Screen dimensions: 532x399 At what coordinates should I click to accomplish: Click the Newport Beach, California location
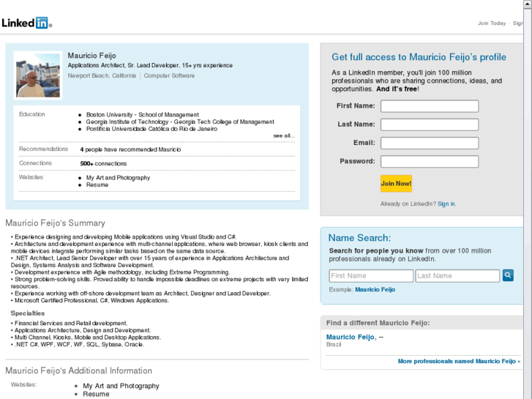pos(102,75)
